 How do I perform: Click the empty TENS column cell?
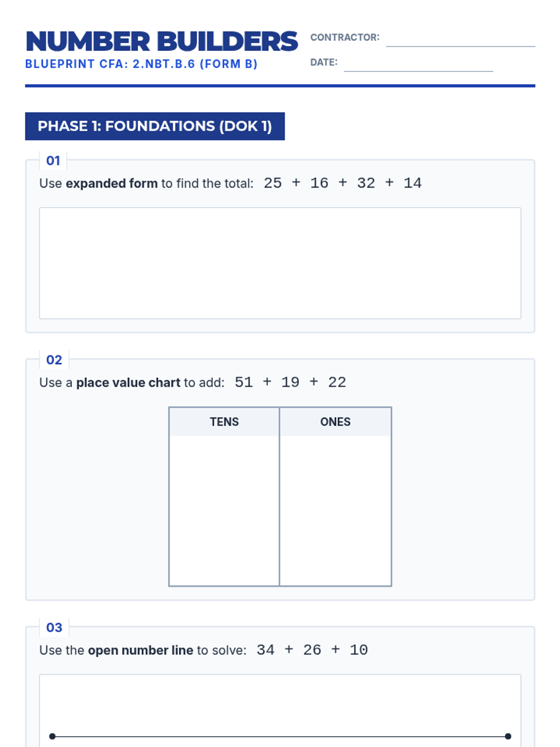click(224, 510)
